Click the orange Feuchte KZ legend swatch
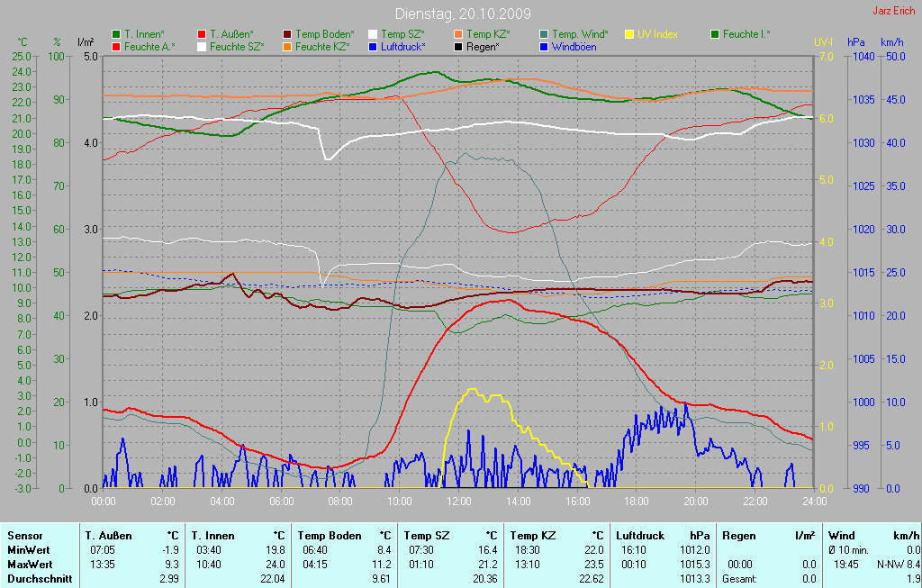The height and width of the screenshot is (588, 922). [x=287, y=46]
